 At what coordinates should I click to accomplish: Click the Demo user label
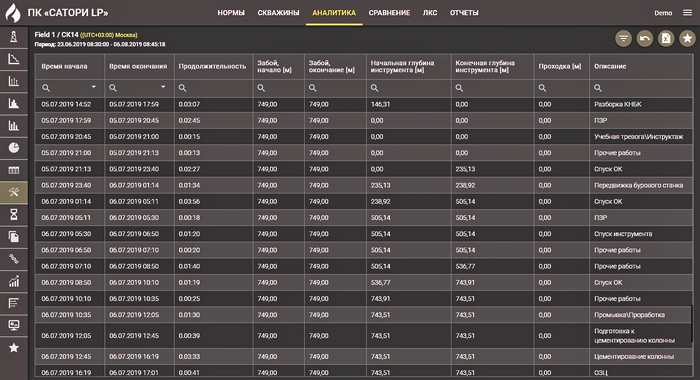(663, 13)
